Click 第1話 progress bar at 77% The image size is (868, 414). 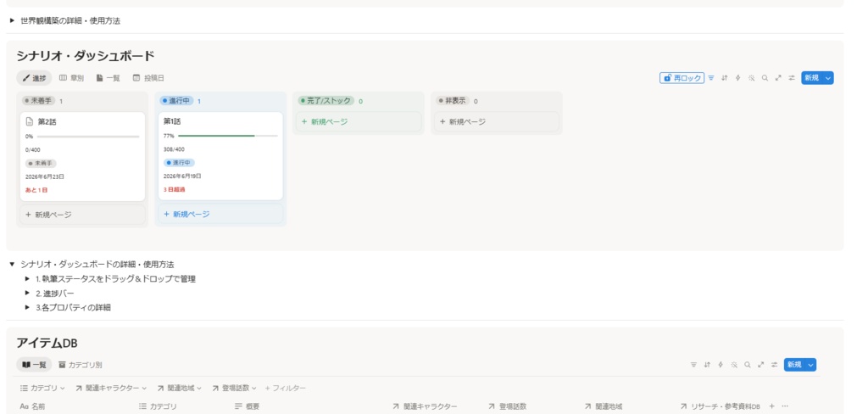pos(227,136)
